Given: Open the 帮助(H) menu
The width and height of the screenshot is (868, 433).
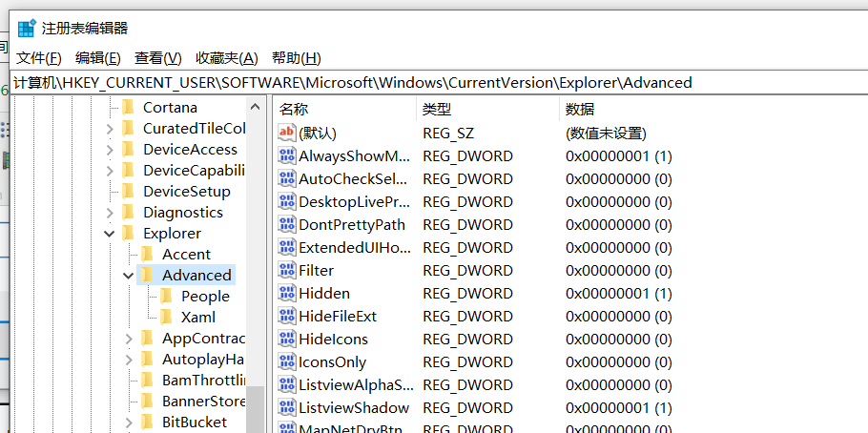Looking at the screenshot, I should (296, 57).
